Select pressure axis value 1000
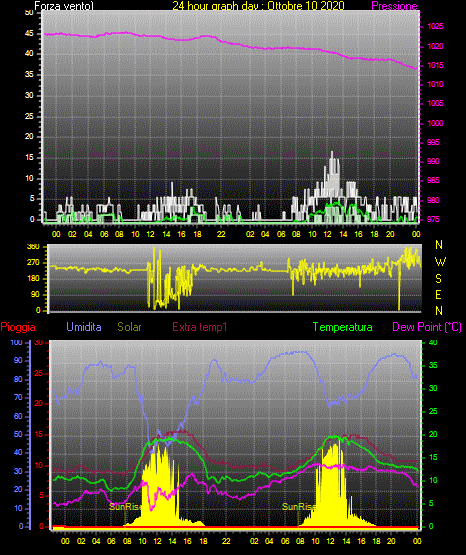 pyautogui.click(x=435, y=123)
